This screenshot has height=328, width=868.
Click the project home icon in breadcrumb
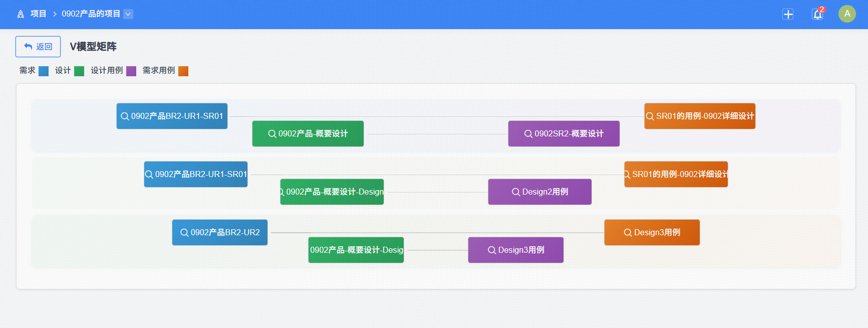pos(21,14)
